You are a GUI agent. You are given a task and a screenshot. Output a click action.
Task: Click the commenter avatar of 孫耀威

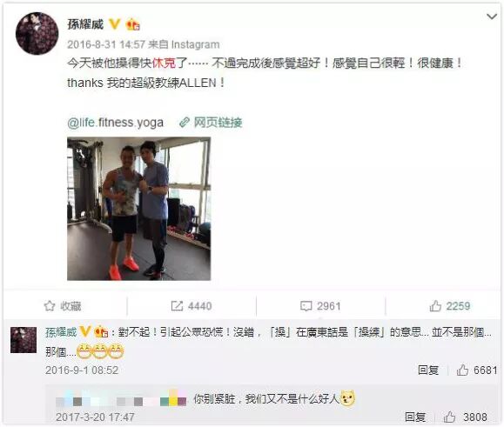pyautogui.click(x=24, y=340)
